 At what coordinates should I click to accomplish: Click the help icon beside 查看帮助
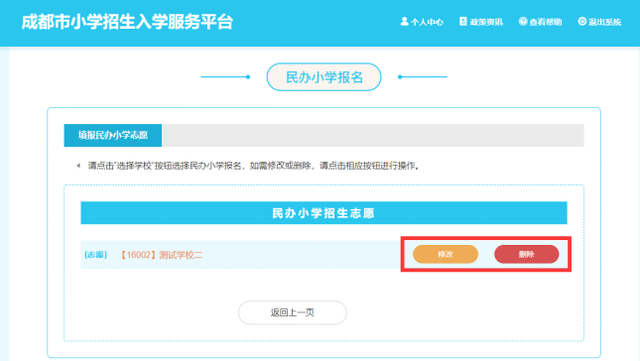point(522,22)
